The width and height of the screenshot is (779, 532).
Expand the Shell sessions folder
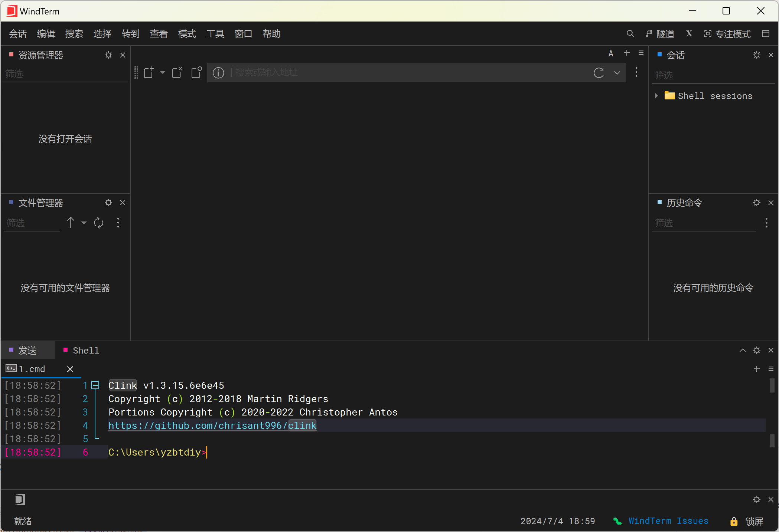coord(656,96)
